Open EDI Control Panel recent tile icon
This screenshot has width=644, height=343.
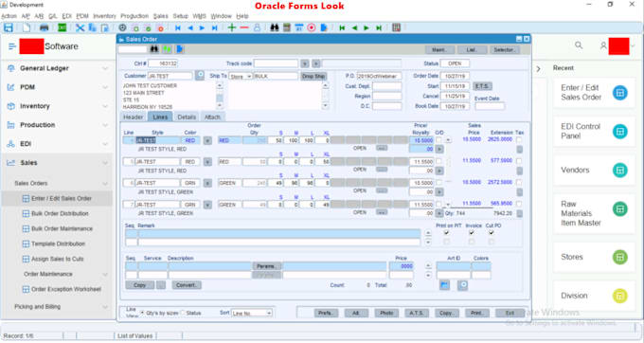620,132
